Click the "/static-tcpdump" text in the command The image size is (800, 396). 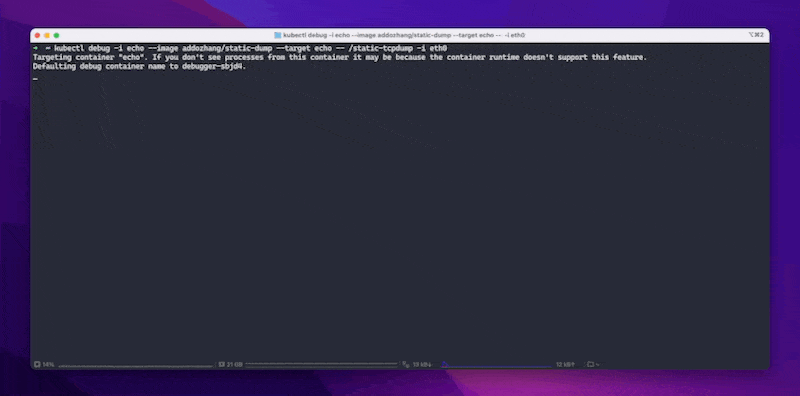[381, 48]
